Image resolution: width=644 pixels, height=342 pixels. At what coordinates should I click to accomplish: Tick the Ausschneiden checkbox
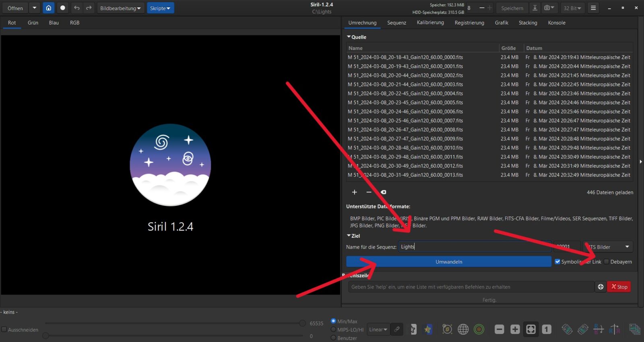[x=4, y=330]
